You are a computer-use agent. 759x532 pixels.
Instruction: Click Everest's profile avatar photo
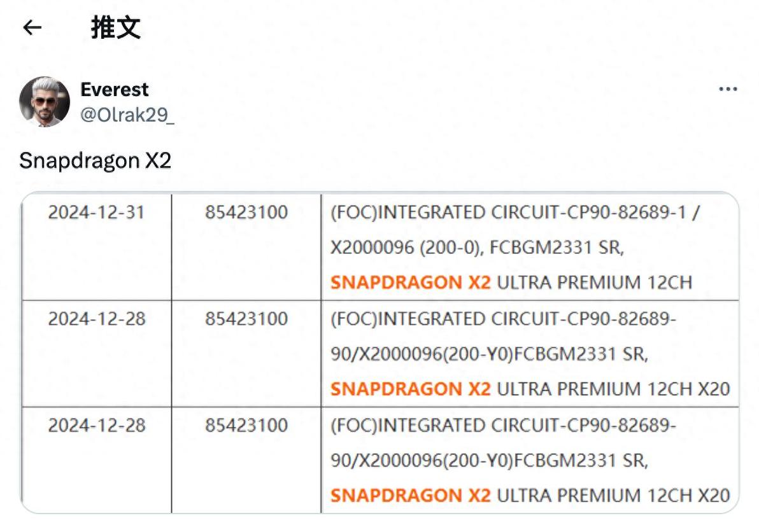44,102
